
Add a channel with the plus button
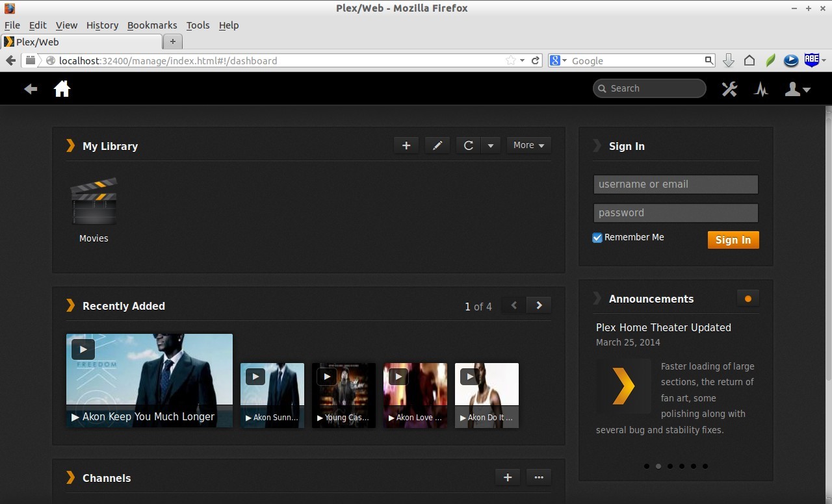[x=508, y=477]
